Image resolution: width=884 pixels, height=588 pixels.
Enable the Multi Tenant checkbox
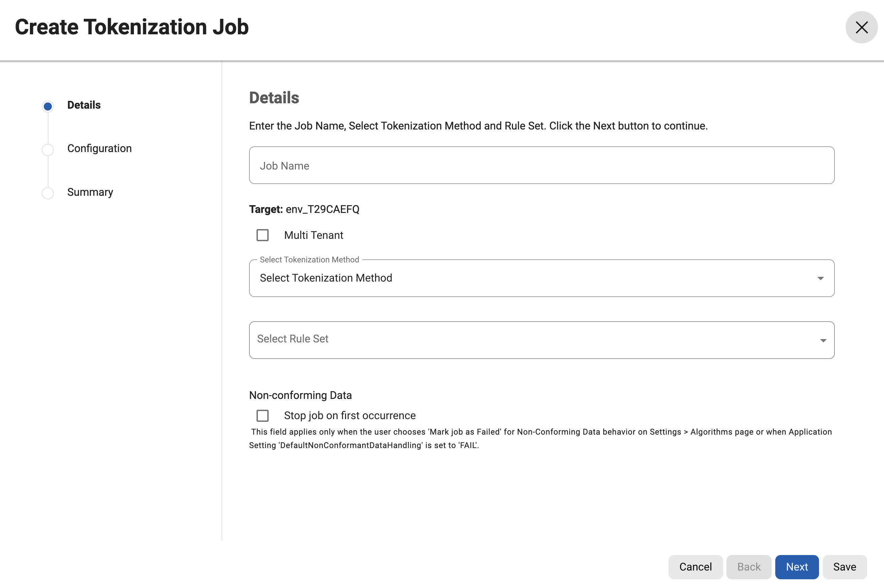tap(263, 235)
